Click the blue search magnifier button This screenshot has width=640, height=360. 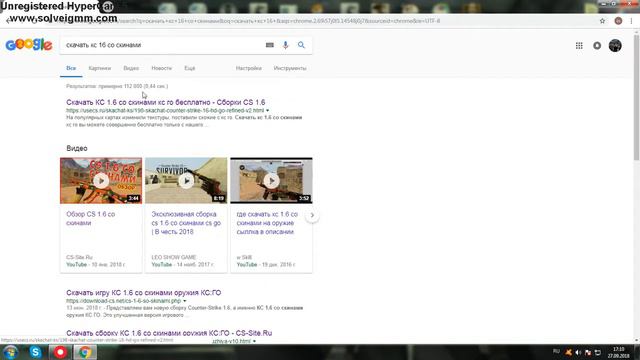click(x=301, y=45)
